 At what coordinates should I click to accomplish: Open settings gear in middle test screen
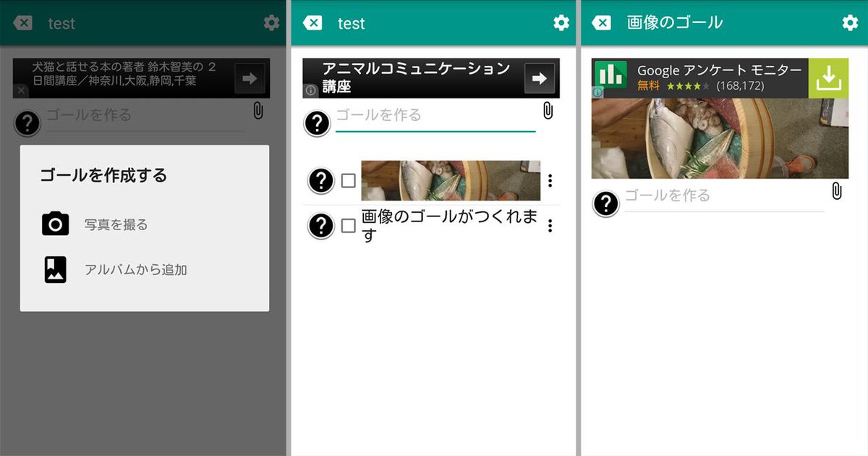pos(561,23)
